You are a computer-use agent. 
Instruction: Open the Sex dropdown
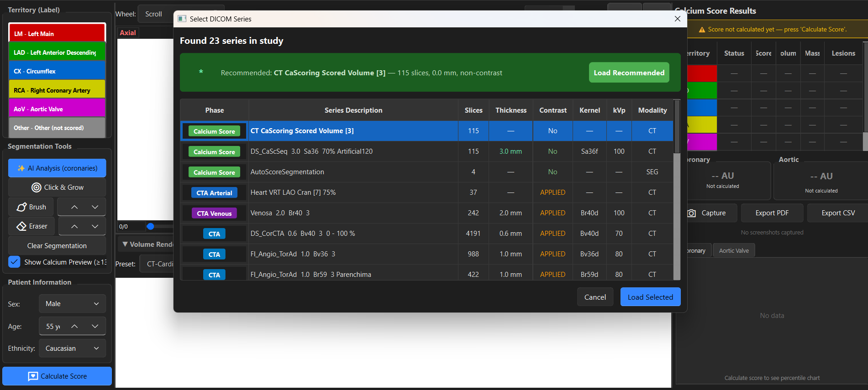[72, 304]
